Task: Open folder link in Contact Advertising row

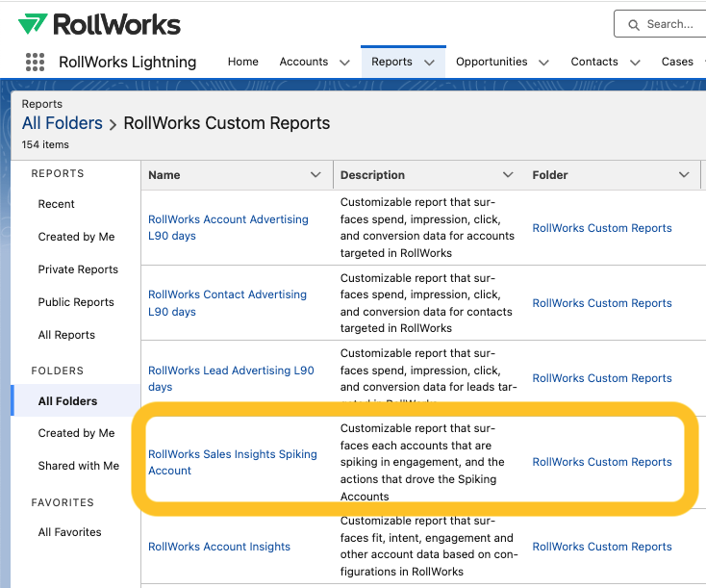Action: tap(601, 303)
